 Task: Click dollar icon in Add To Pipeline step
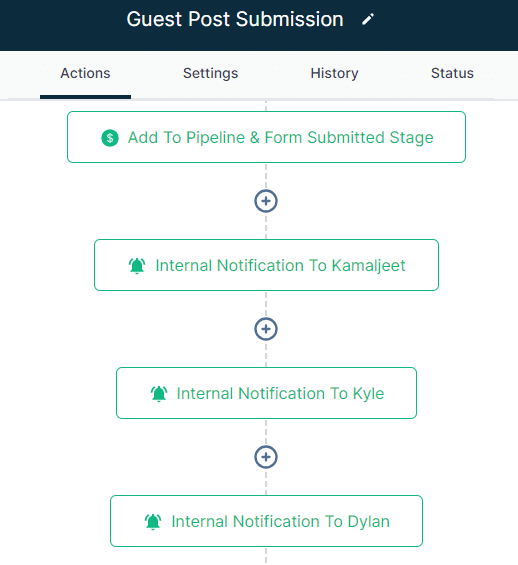pyautogui.click(x=110, y=138)
